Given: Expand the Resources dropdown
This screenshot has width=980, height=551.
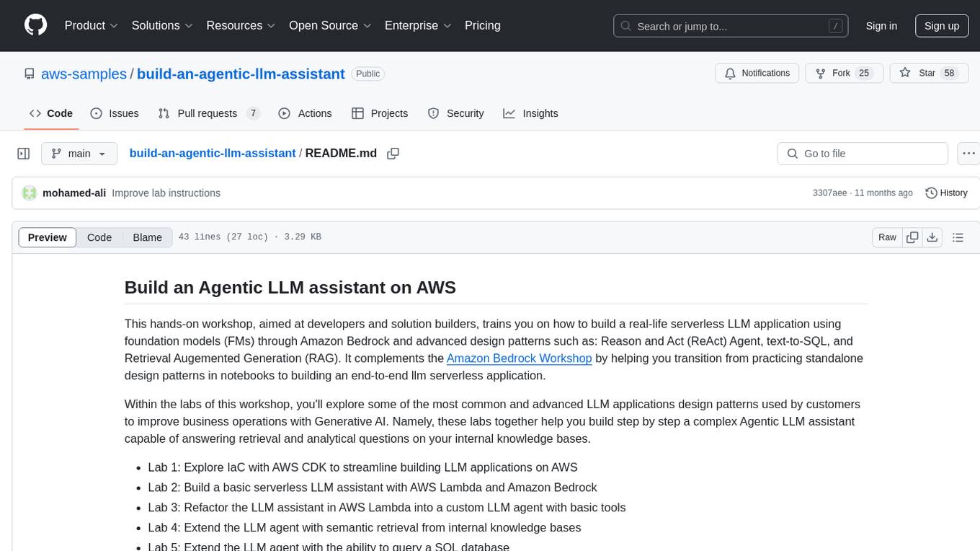Looking at the screenshot, I should point(241,25).
